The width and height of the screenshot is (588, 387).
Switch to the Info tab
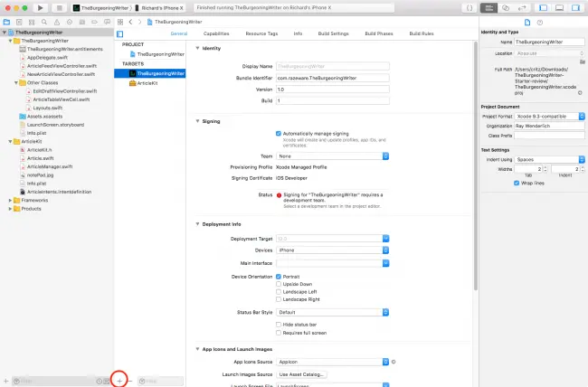point(298,33)
